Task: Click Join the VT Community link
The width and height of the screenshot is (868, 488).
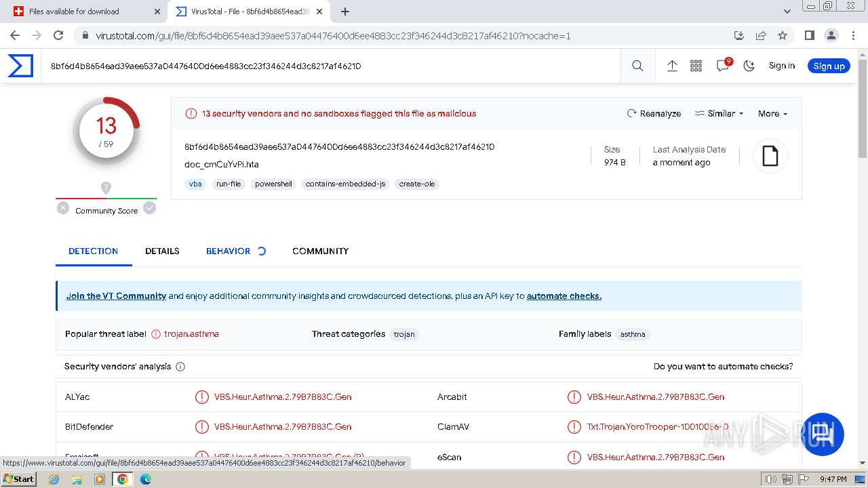Action: (x=116, y=296)
